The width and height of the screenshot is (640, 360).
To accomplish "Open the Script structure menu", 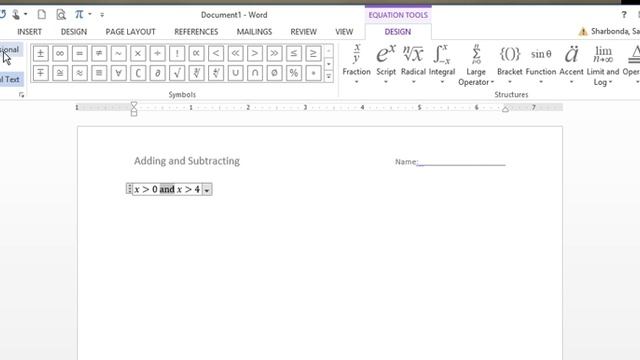I will click(386, 64).
